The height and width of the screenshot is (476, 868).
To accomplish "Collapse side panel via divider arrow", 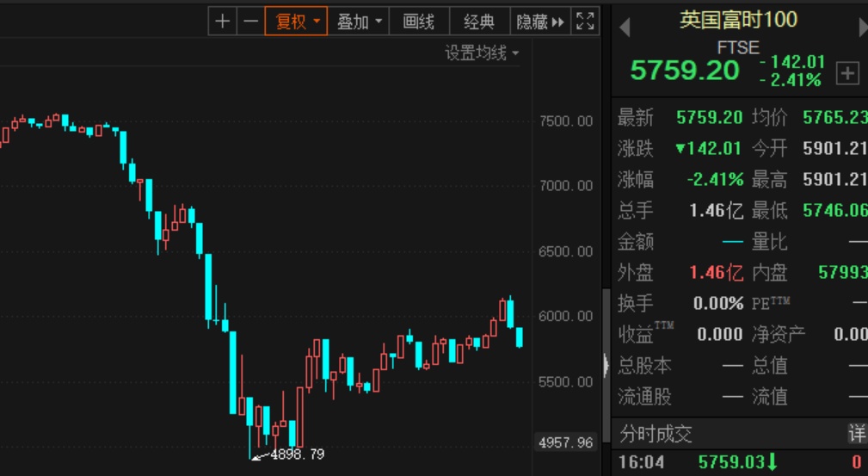I will [606, 366].
